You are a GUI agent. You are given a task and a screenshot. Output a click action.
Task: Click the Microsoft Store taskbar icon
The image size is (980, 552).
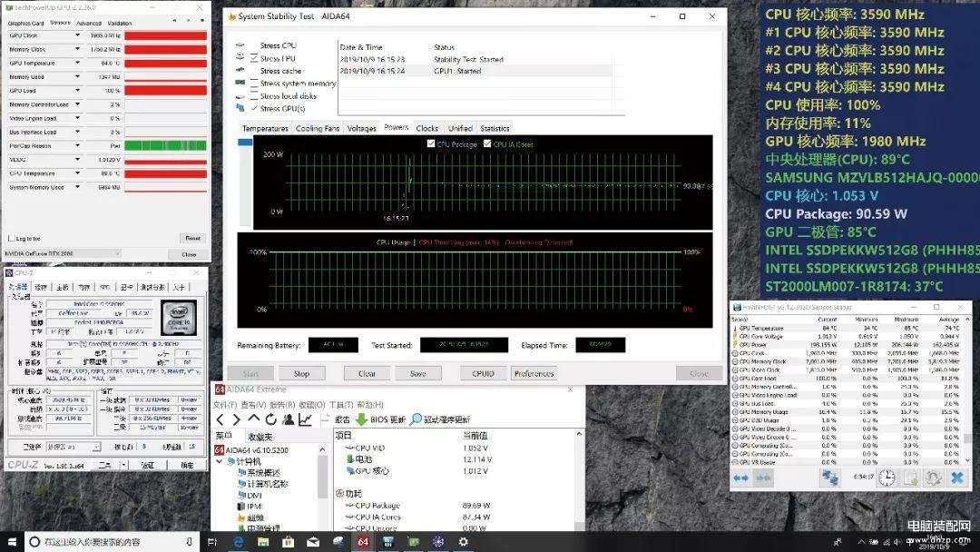(x=289, y=541)
